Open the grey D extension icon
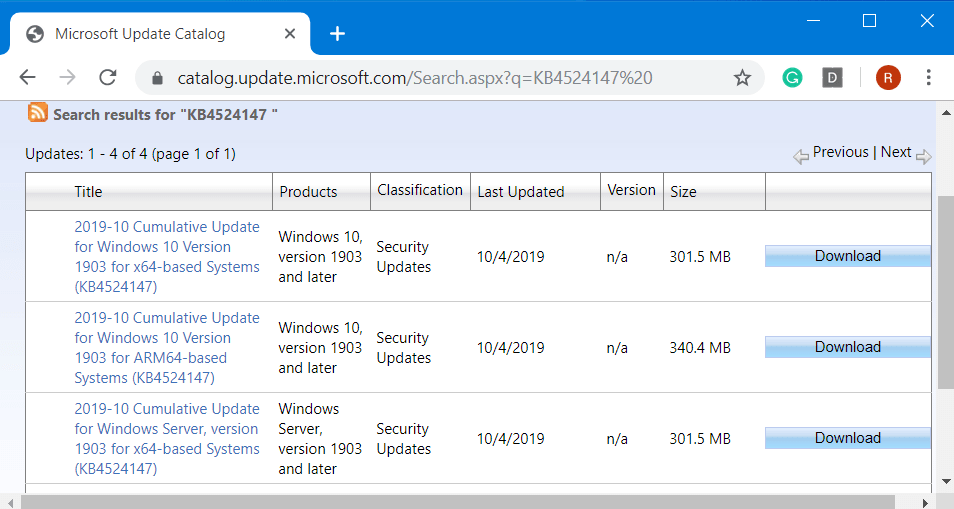Image resolution: width=954 pixels, height=509 pixels. pyautogui.click(x=832, y=78)
